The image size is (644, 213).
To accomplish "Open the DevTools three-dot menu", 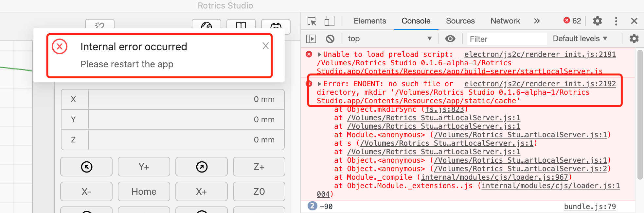I will tap(616, 21).
